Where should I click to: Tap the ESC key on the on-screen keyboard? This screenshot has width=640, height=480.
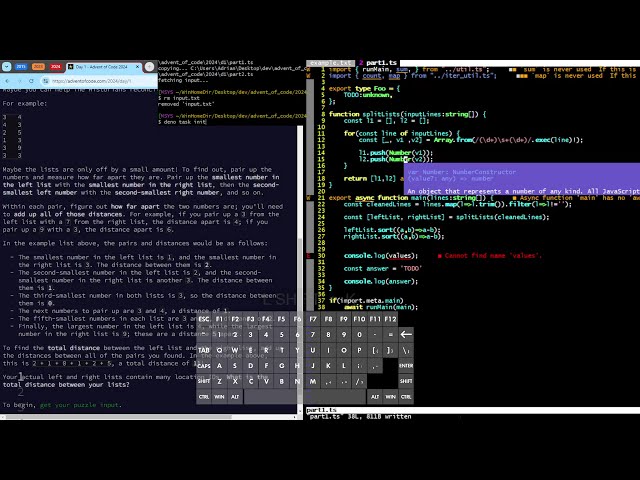point(204,319)
